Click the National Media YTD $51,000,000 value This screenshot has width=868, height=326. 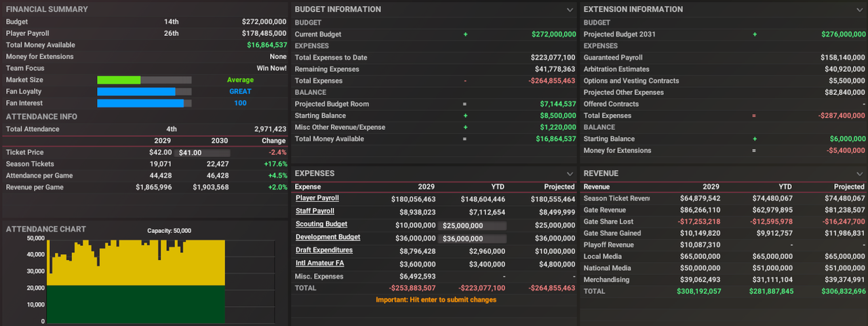coord(772,268)
